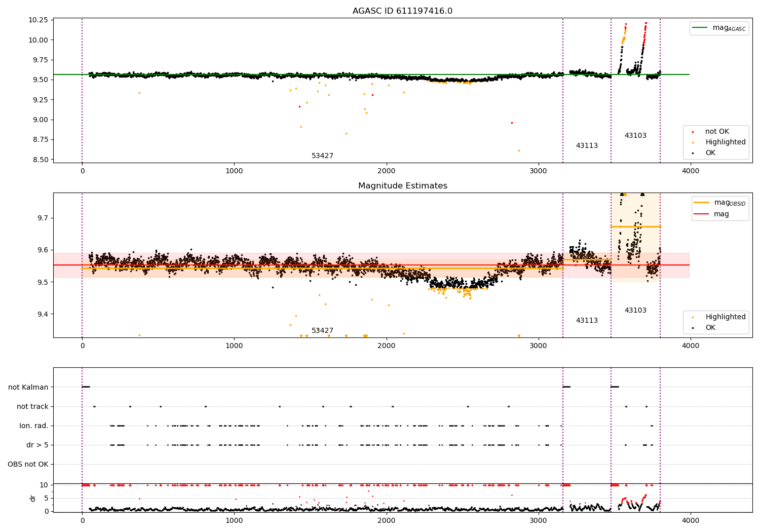The height and width of the screenshot is (532, 760).
Task: Click the '53427' label in the Magnitude Estimates plot
Action: (x=322, y=331)
